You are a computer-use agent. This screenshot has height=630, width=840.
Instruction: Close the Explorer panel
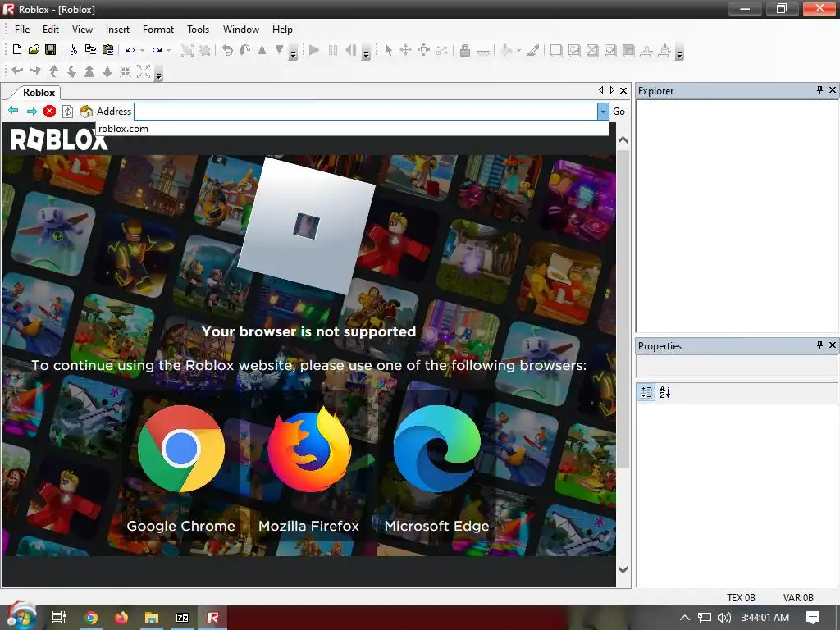[x=833, y=90]
